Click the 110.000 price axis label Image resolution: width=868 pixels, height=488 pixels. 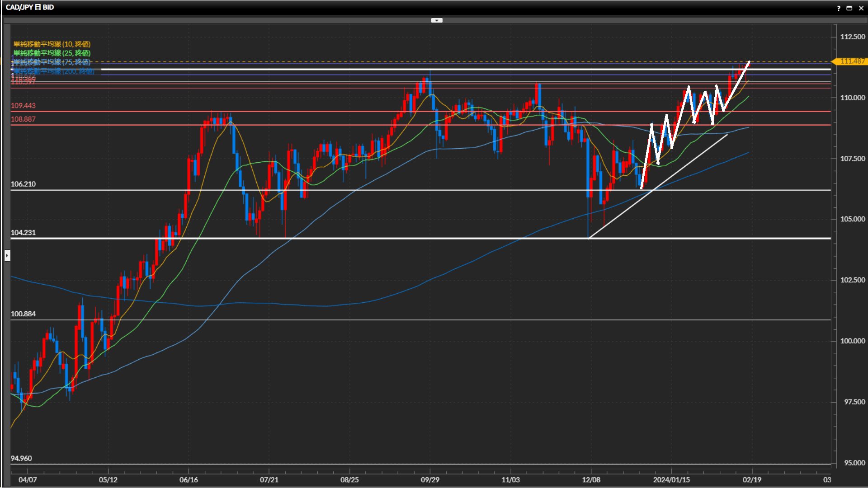[852, 98]
